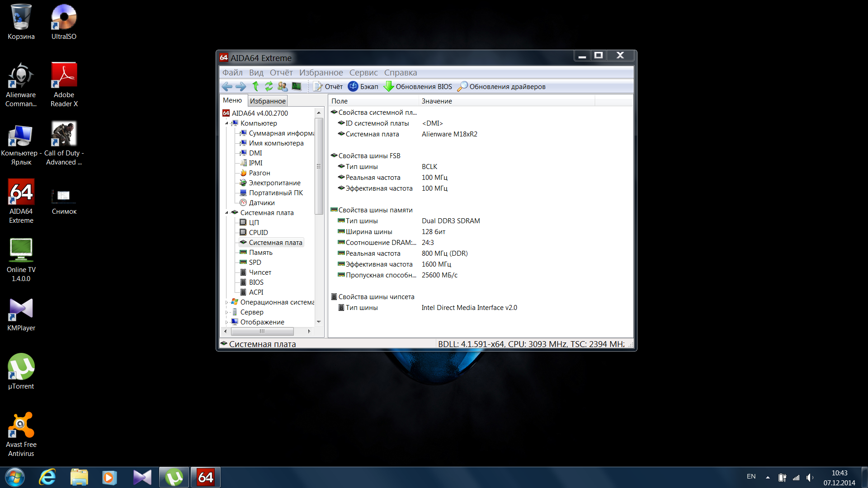The height and width of the screenshot is (488, 868).
Task: Click the green Up arrow toolbar icon
Action: pos(255,86)
